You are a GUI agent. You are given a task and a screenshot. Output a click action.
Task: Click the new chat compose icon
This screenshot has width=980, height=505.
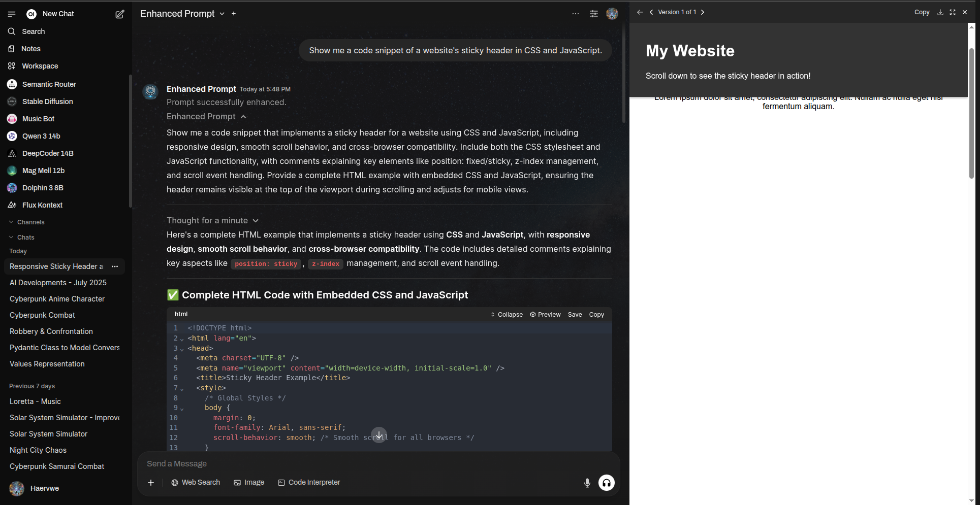[x=120, y=14]
